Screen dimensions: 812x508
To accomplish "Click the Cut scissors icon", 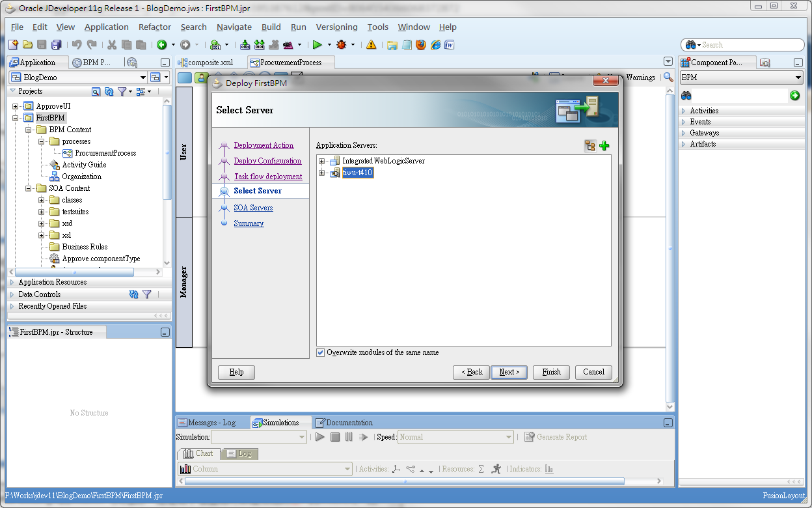I will pyautogui.click(x=112, y=45).
